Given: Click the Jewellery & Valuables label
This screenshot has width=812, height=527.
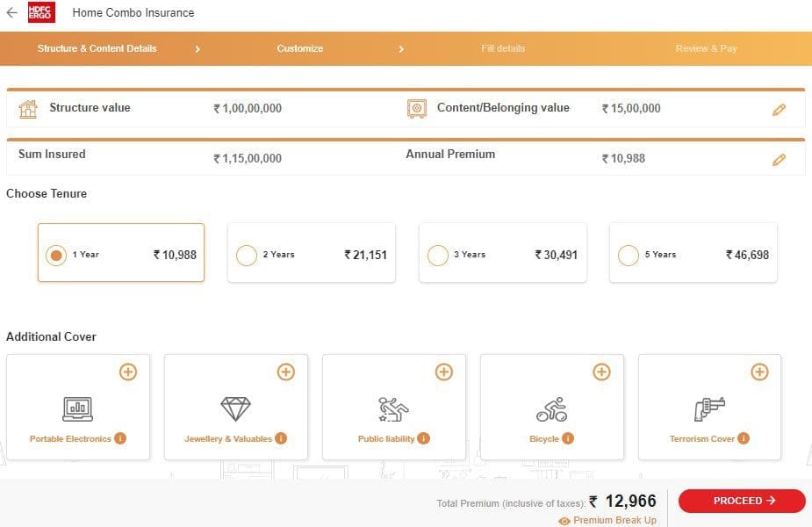Looking at the screenshot, I should pyautogui.click(x=228, y=439).
